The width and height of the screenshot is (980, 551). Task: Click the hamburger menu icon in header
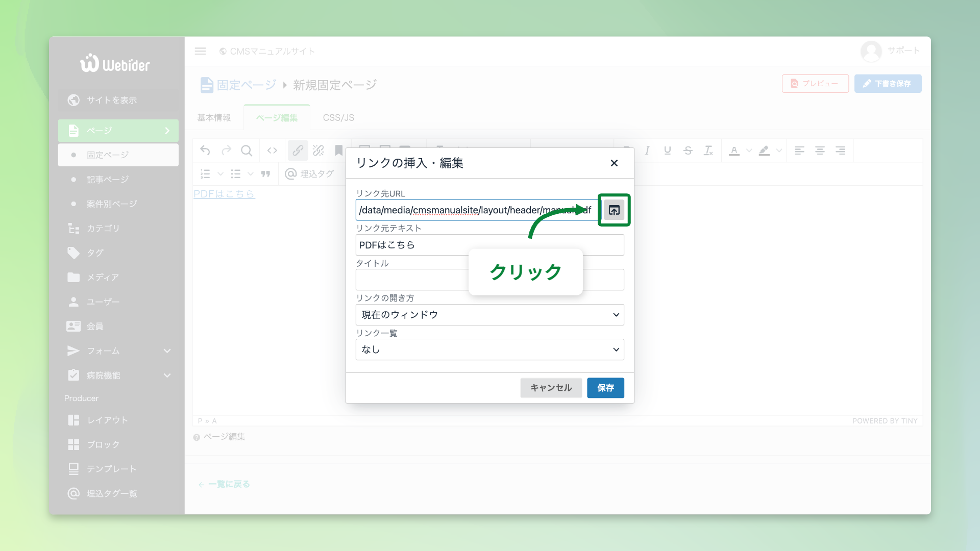coord(200,51)
